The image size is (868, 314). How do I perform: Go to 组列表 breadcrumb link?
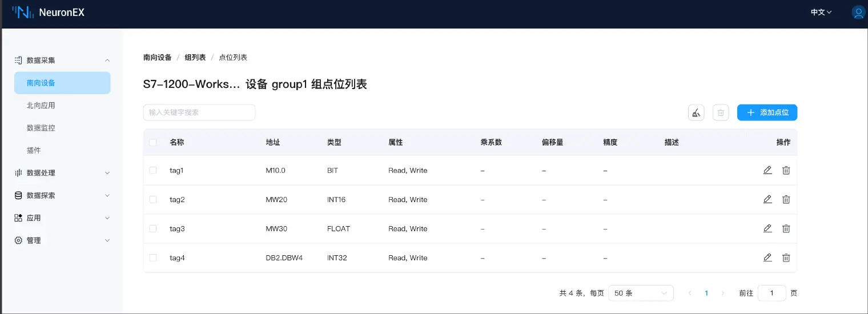coord(195,58)
